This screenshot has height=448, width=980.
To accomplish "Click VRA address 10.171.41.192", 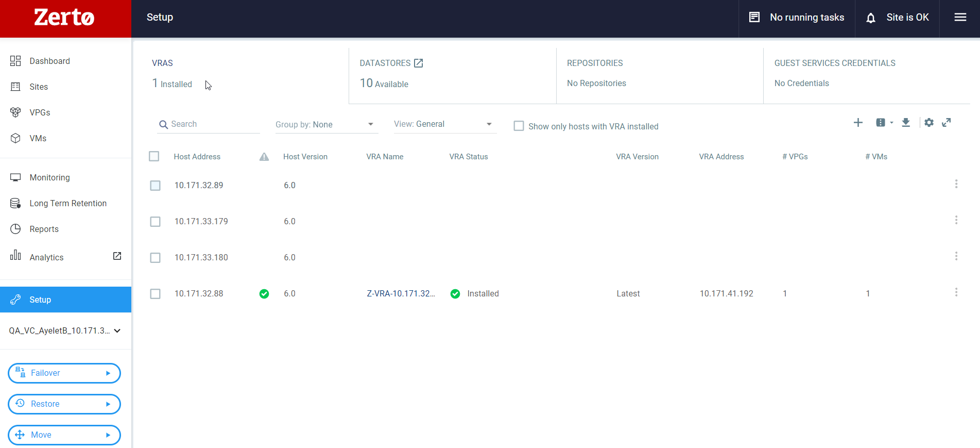I will point(726,294).
